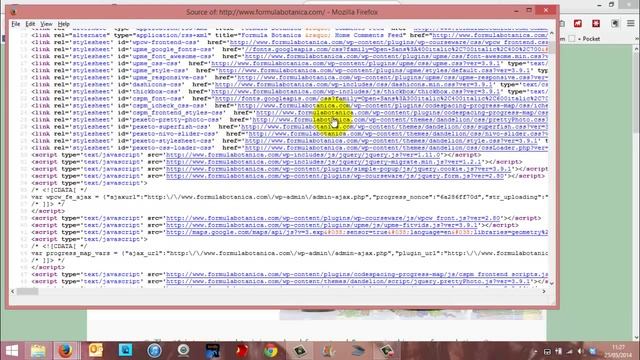Click the wpcw_fe_ajax variable line text
640x360 pixels.
(289, 197)
